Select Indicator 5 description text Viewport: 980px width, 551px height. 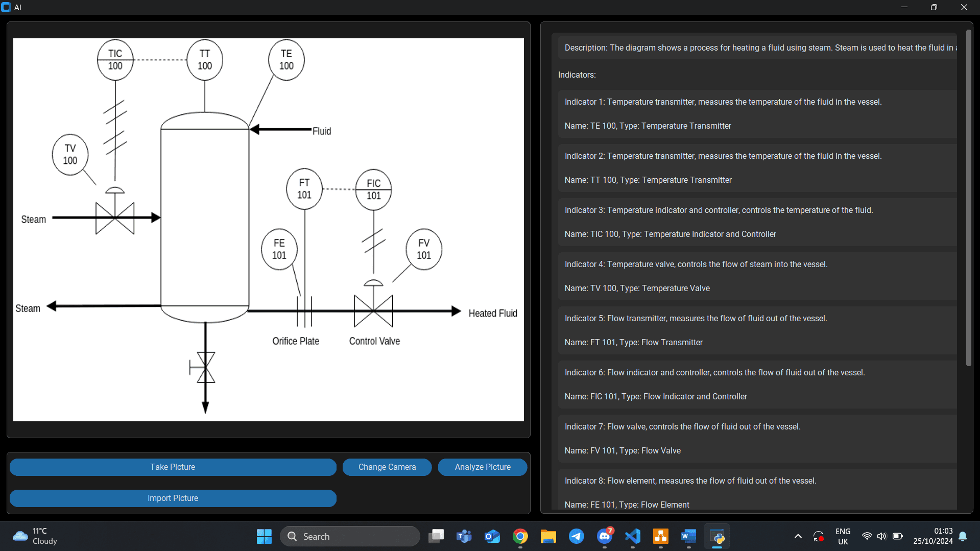click(x=696, y=318)
